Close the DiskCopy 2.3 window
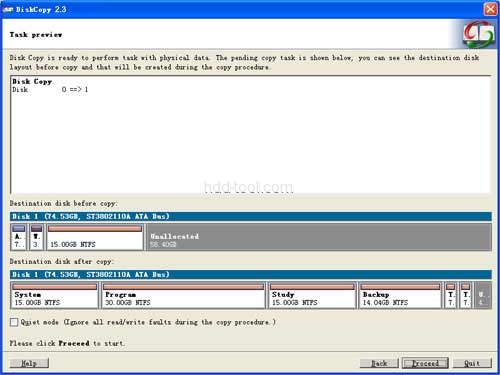 click(491, 9)
